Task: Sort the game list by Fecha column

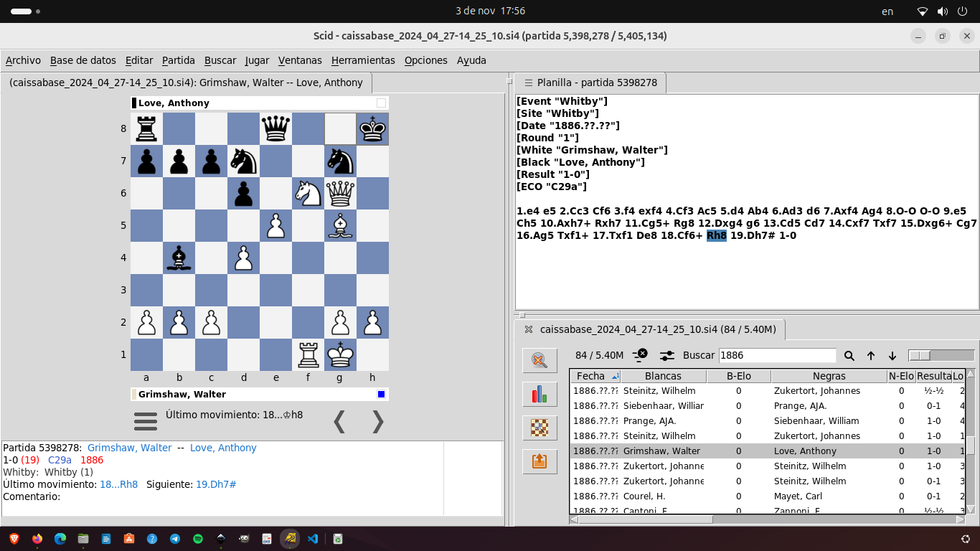Action: click(595, 376)
